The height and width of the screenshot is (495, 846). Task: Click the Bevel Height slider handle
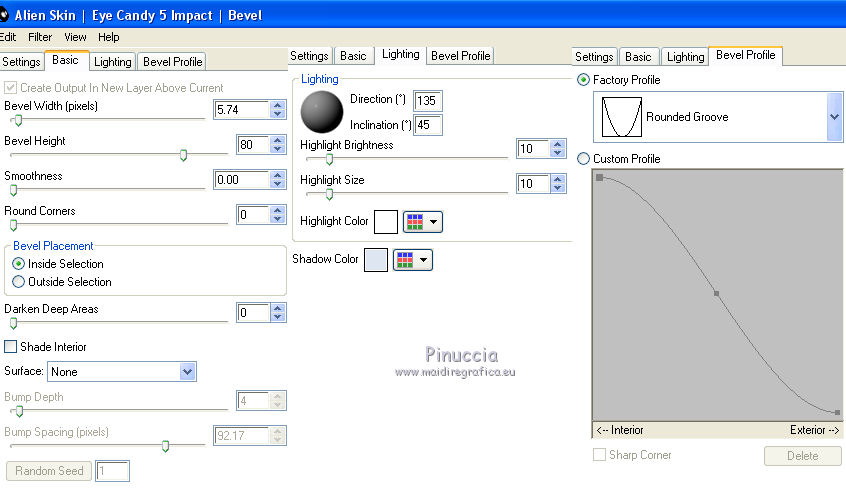(183, 155)
